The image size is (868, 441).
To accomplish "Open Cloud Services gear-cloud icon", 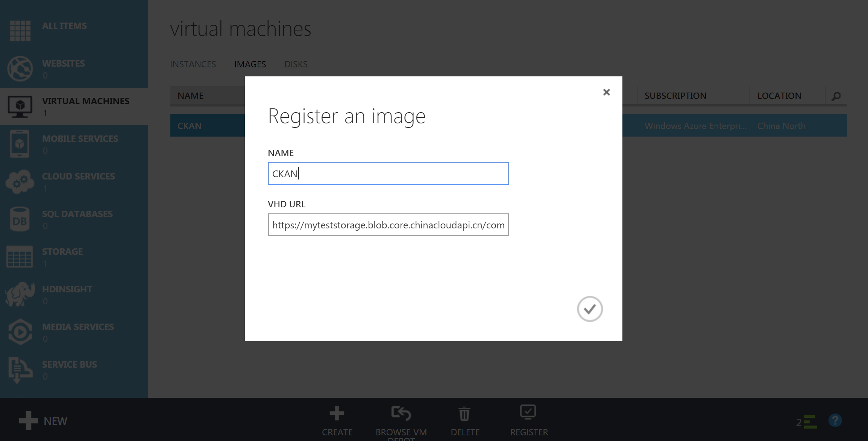I will tap(20, 182).
